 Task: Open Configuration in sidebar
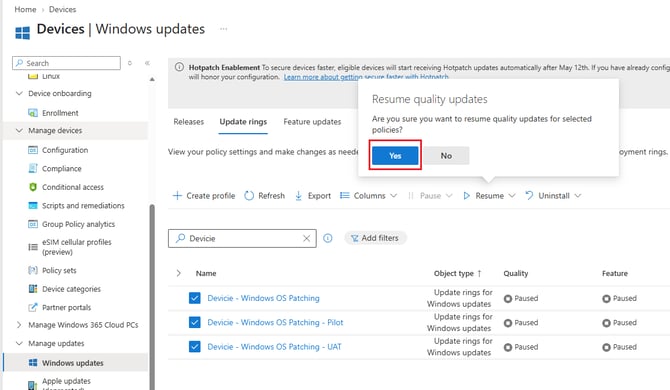65,150
